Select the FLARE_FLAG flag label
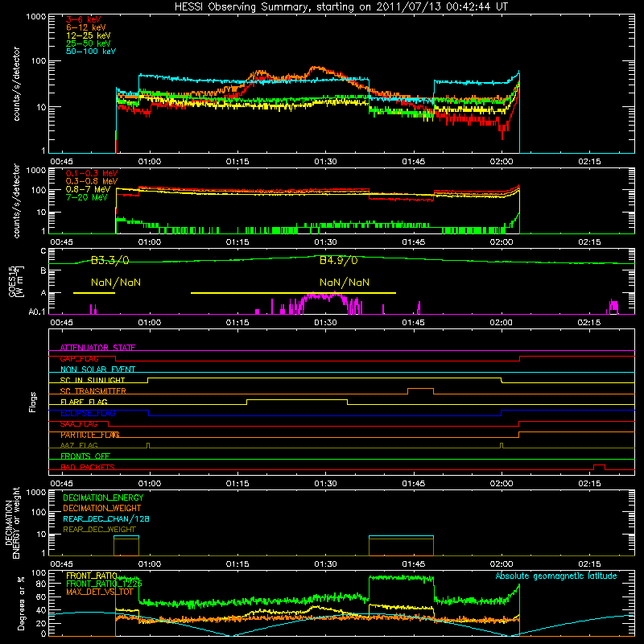The width and height of the screenshot is (644, 644). click(84, 402)
